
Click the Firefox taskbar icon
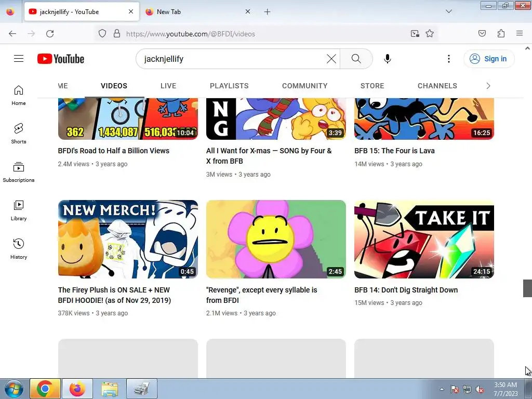(x=77, y=389)
